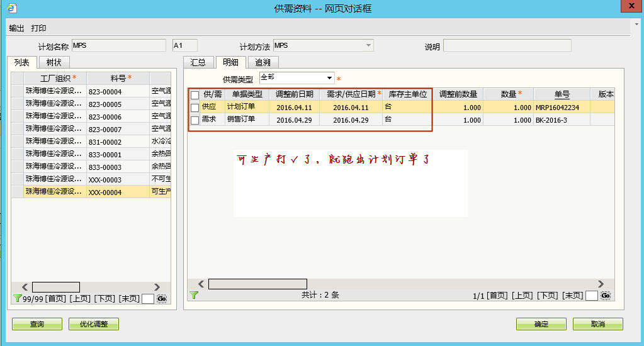
Task: Click the 说明 input field
Action: tap(507, 45)
